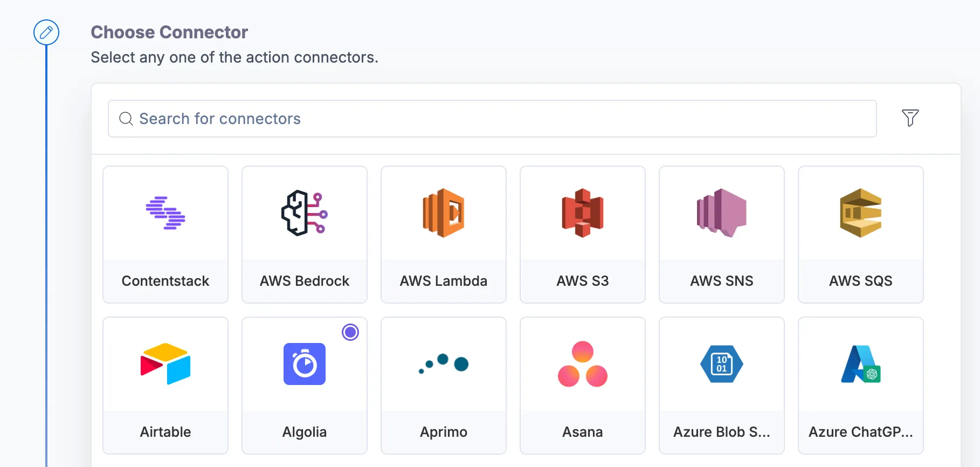
Task: Select the AWS Bedrock logo icon
Action: (305, 213)
